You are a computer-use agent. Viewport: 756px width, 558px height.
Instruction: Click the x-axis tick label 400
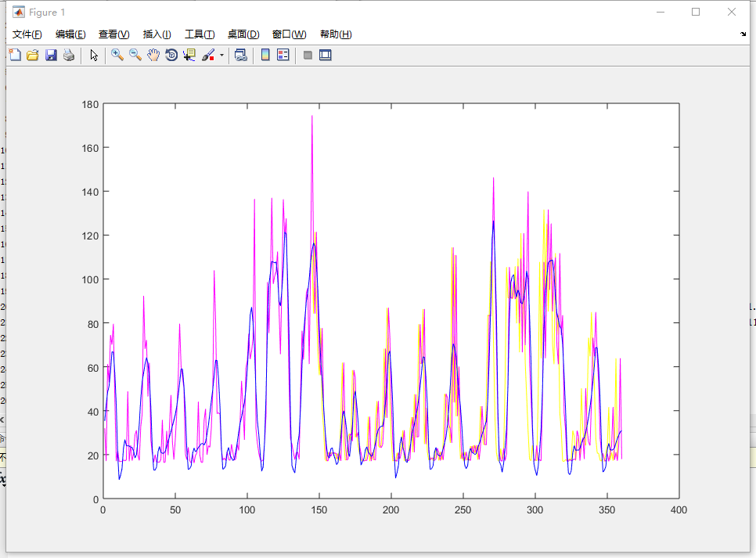(x=679, y=509)
